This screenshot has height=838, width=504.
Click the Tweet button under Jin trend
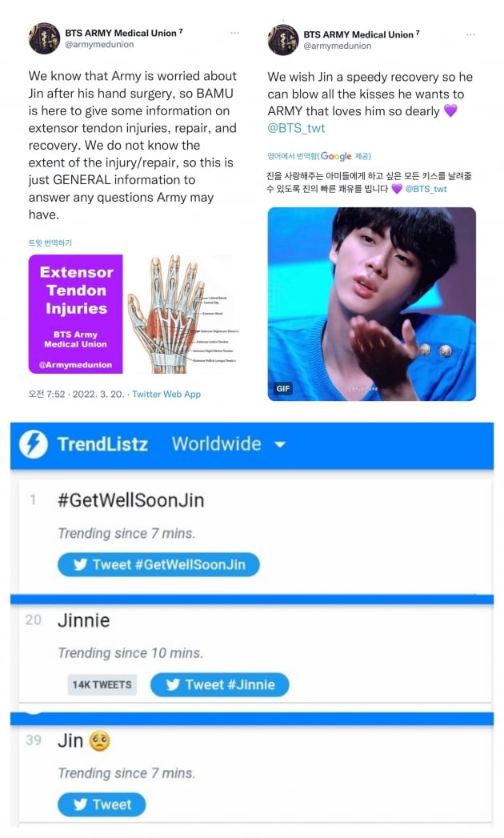(x=102, y=804)
